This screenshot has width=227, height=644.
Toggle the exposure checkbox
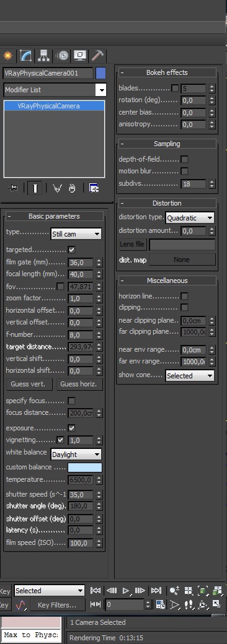coord(71,428)
